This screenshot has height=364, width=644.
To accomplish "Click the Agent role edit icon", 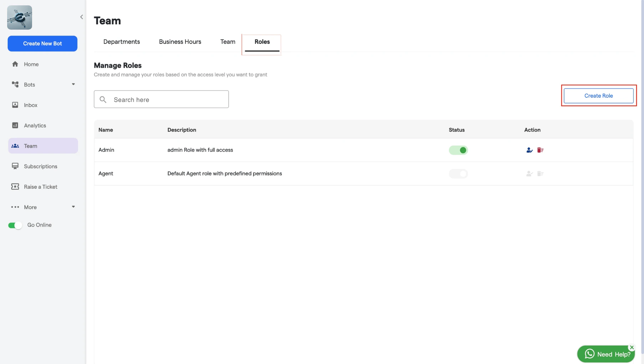I will [530, 174].
